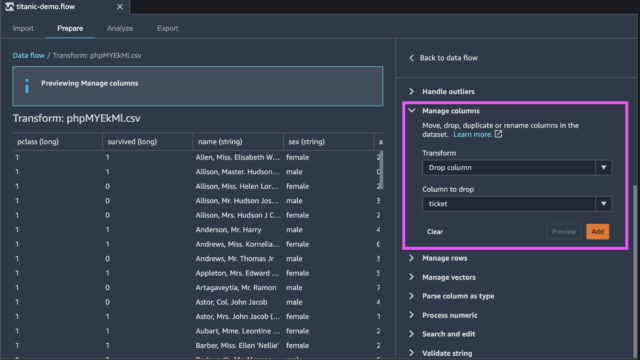Click the Clear button
Screen dimensions: 640x360
pos(435,231)
